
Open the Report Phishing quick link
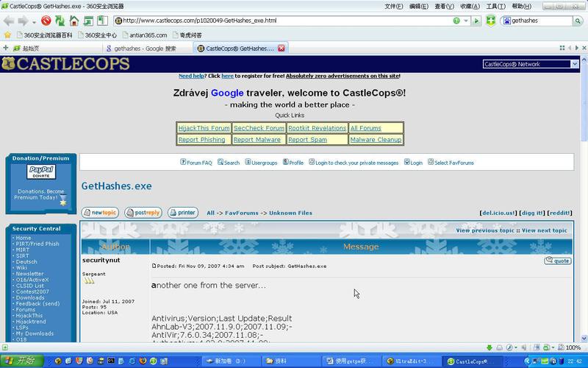(201, 140)
